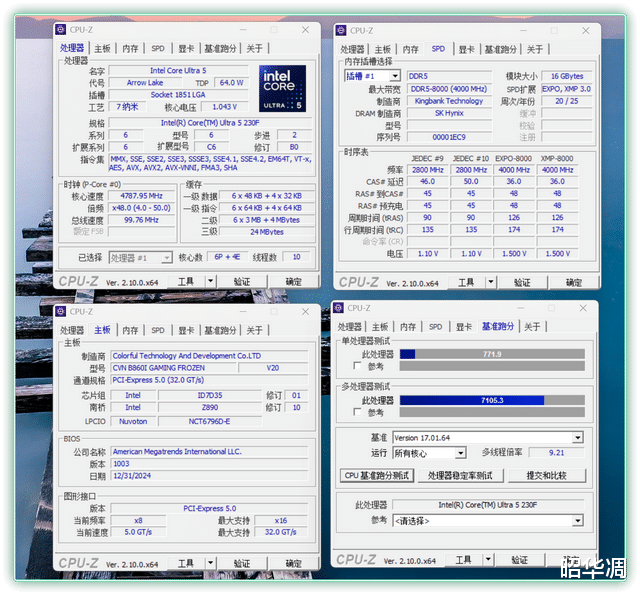Open the 插槽 #1 memory slot dropdown

[394, 76]
